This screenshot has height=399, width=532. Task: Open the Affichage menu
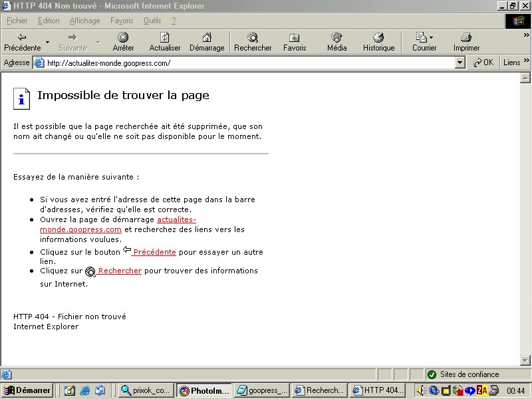(x=84, y=21)
